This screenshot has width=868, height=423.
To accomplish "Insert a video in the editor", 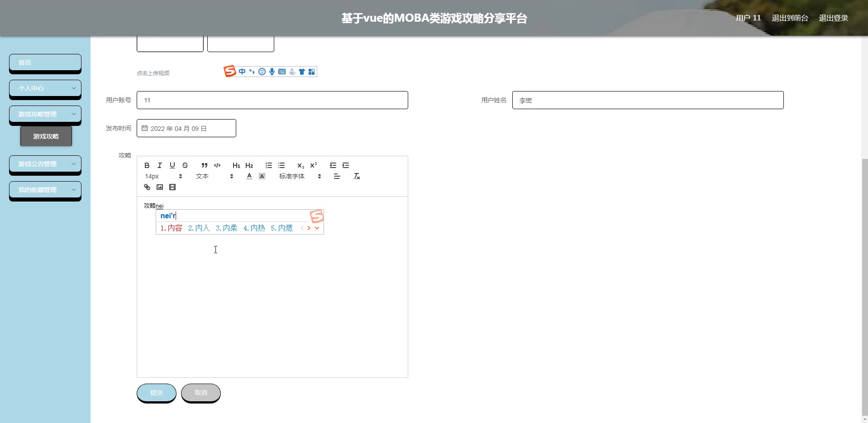I will [x=172, y=187].
